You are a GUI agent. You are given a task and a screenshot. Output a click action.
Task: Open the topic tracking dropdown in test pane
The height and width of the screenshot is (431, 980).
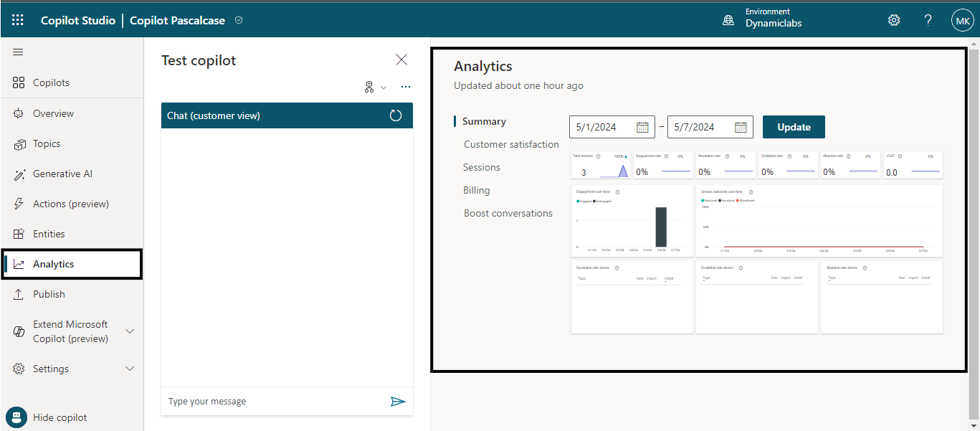pyautogui.click(x=375, y=87)
